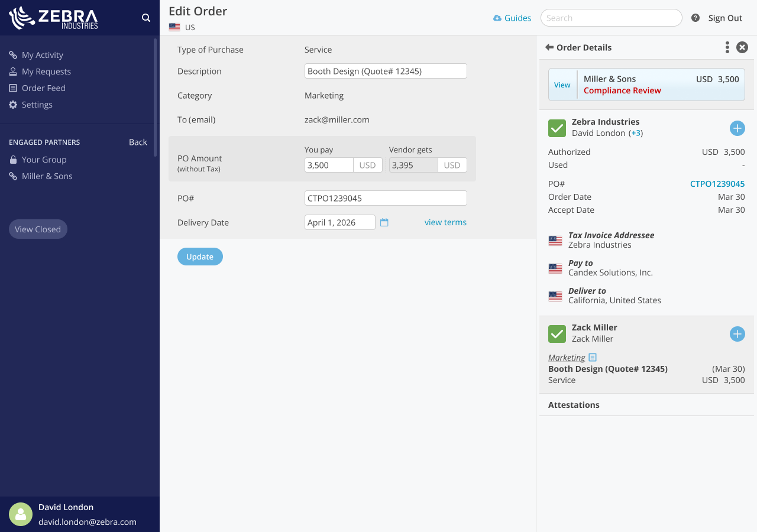This screenshot has height=532, width=757.
Task: Click Sign Out
Action: point(725,18)
